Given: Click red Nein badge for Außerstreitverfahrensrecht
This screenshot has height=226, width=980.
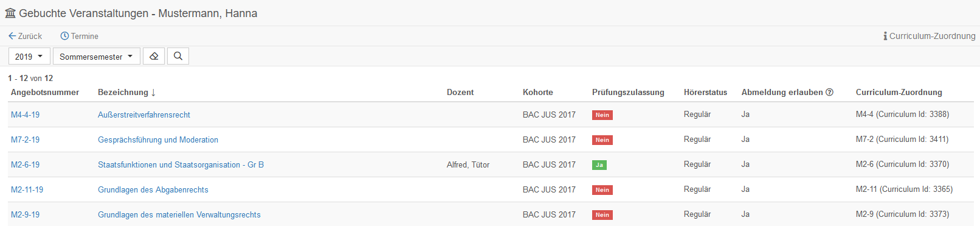Looking at the screenshot, I should pyautogui.click(x=602, y=115).
